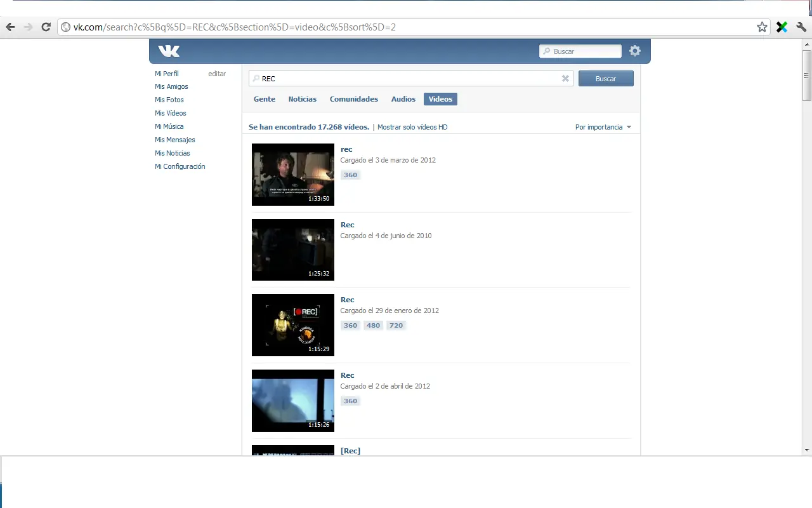The width and height of the screenshot is (812, 508).
Task: Click the 360 tag on the 29 de enero video
Action: coord(351,325)
